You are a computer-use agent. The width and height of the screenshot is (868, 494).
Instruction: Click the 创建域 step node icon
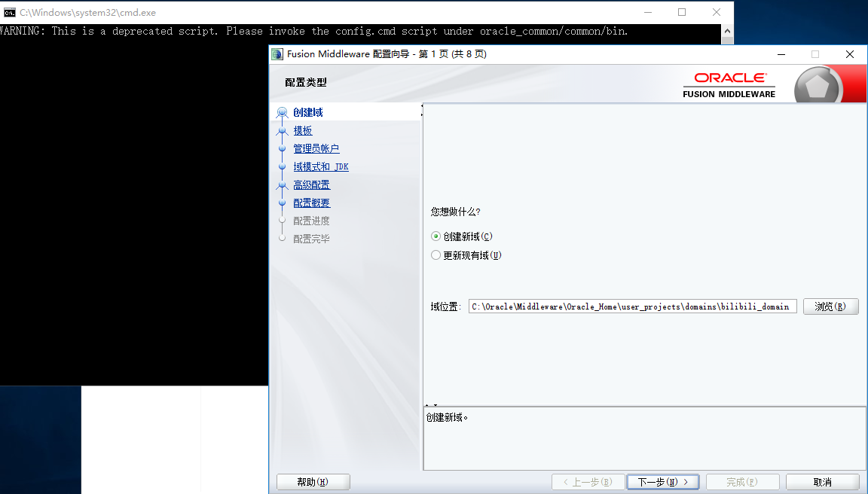[x=283, y=112]
